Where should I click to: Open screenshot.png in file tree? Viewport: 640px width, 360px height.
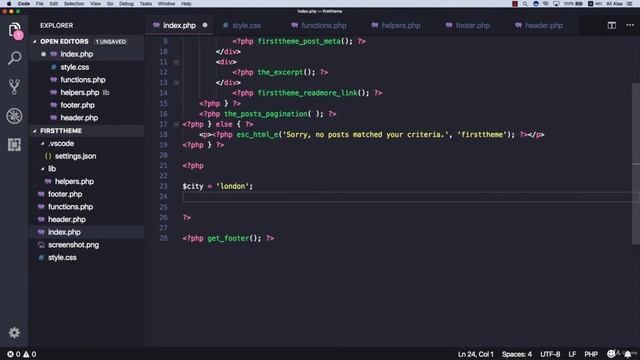coord(87,244)
